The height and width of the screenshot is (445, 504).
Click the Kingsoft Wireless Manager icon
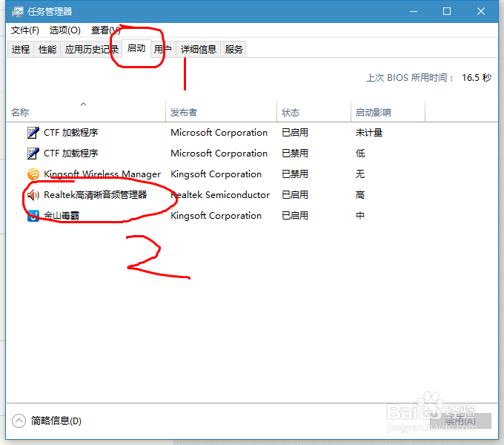tap(33, 174)
